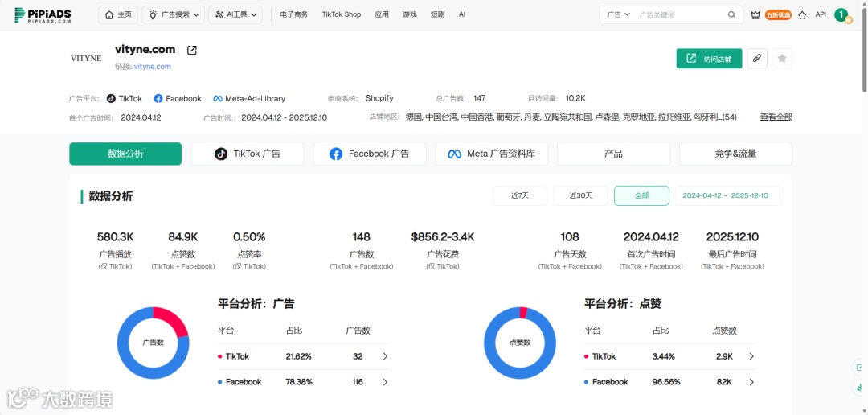Viewport: 868px width, 415px height.
Task: Click 查看全部 to see all regions
Action: tap(776, 117)
